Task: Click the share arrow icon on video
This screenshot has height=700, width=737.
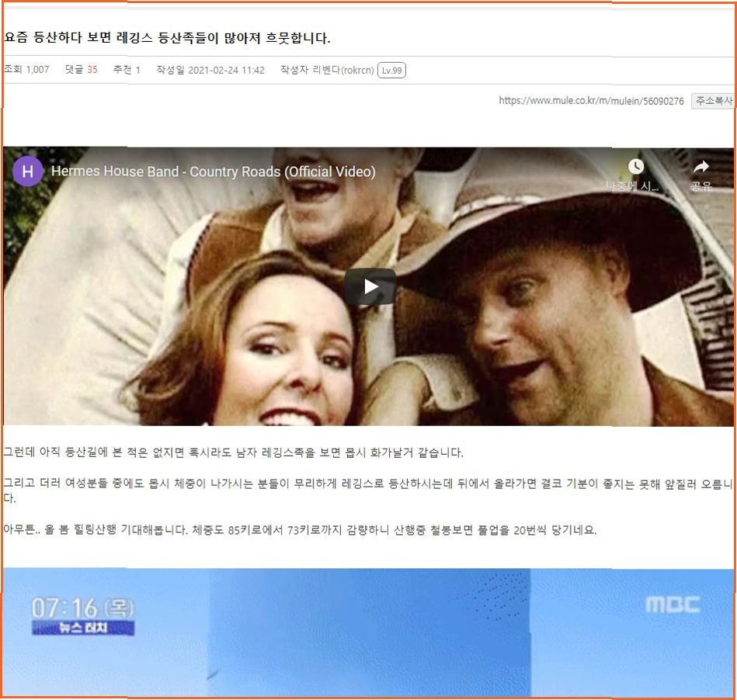Action: 700,166
